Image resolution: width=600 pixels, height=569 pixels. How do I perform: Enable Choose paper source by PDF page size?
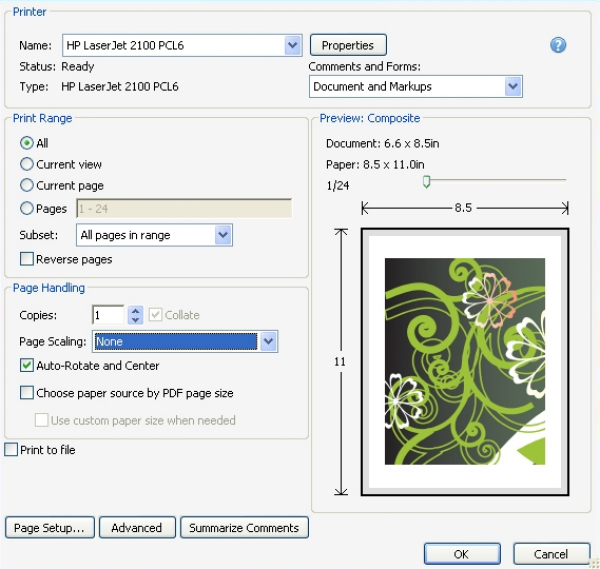click(x=27, y=393)
